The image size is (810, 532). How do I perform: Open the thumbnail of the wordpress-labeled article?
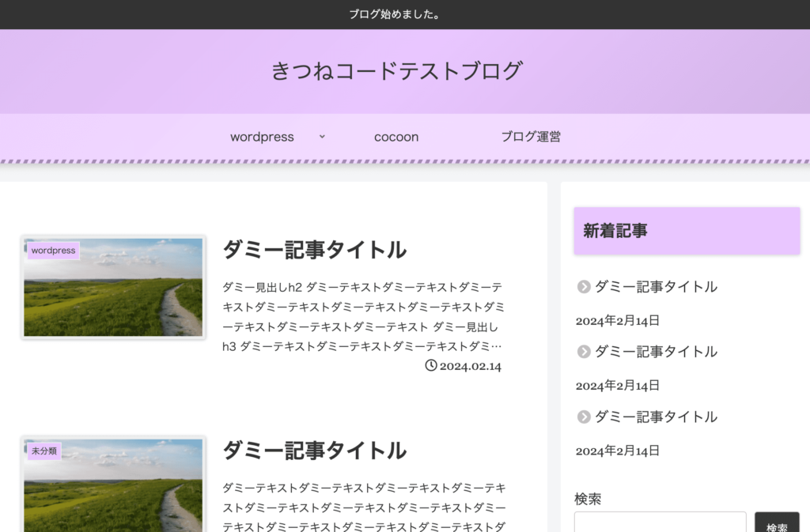(114, 288)
